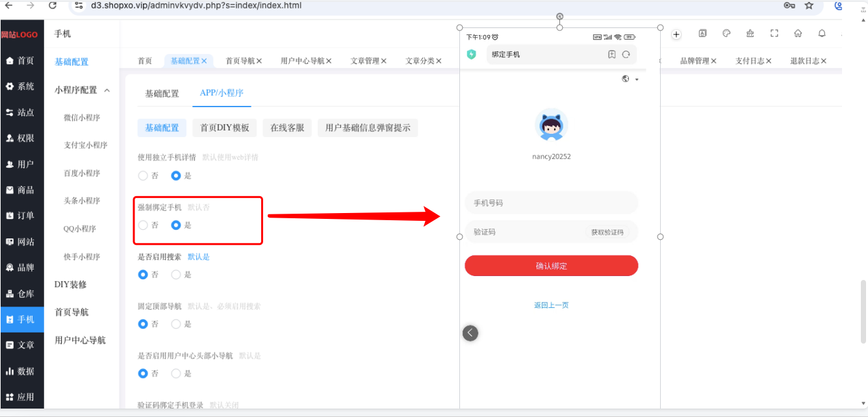Click the clear-cache broom icon in header

(x=750, y=34)
